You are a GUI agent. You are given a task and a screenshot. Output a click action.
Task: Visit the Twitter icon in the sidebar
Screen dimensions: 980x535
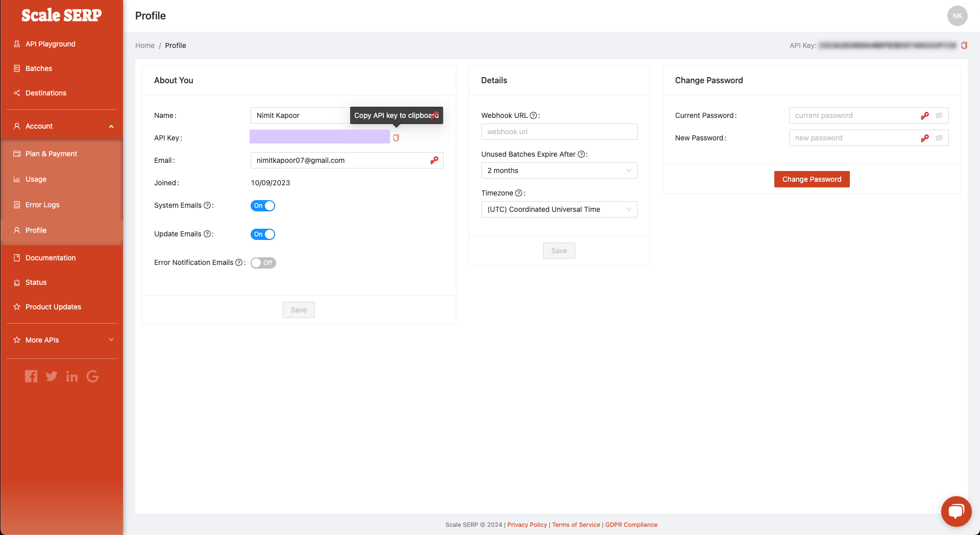51,376
